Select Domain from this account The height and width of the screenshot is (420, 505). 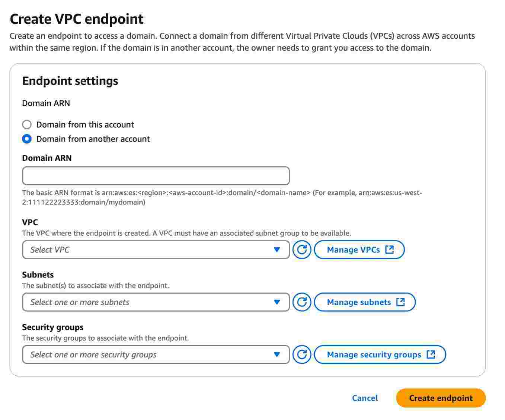pyautogui.click(x=27, y=124)
